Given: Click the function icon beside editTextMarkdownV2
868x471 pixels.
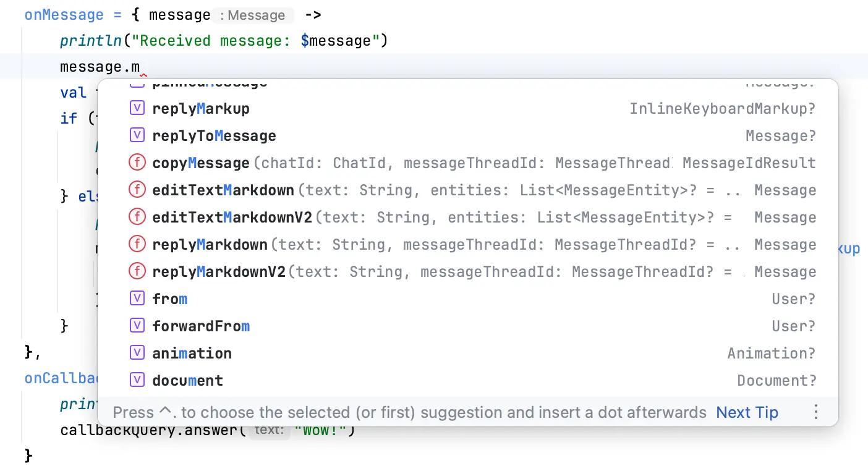Looking at the screenshot, I should tap(137, 216).
